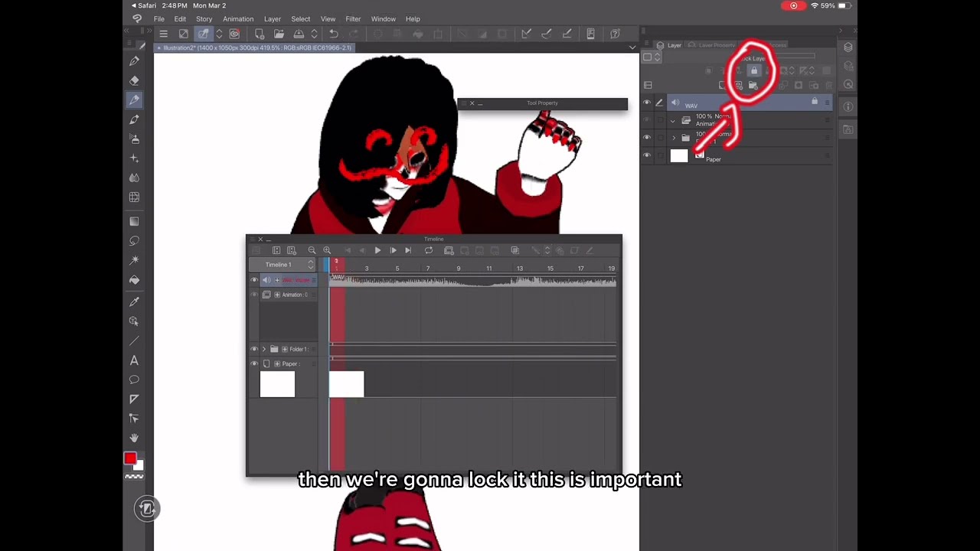
Task: Click the Open file folder icon
Action: (279, 34)
